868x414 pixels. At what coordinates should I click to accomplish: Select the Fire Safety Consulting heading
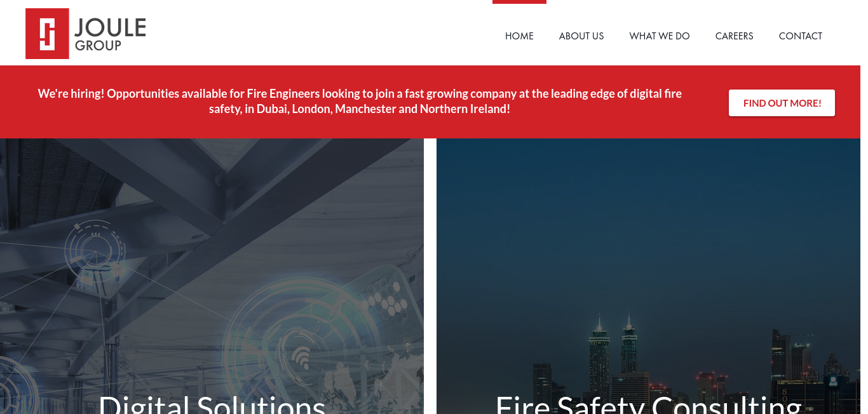tap(648, 403)
